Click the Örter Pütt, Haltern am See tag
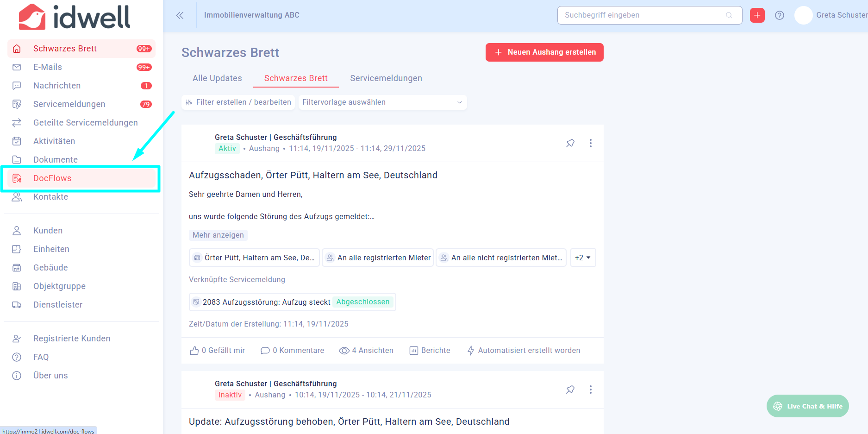This screenshot has width=868, height=434. pos(254,258)
